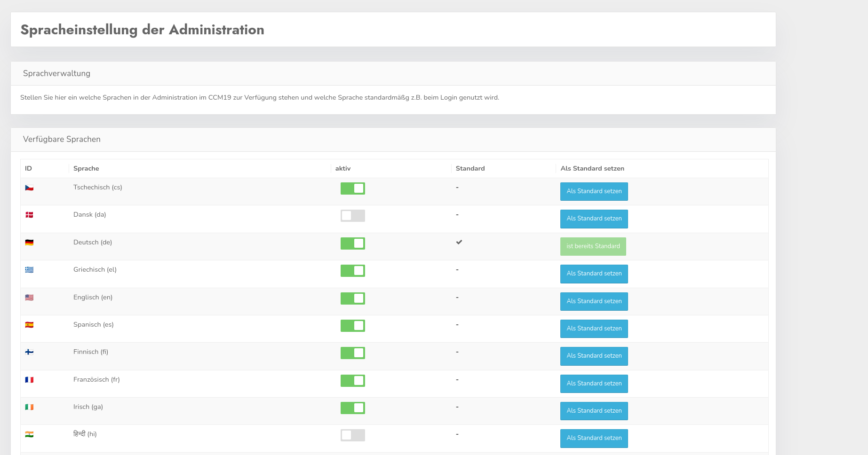
Task: Set Englisch (en) as standard language
Action: click(x=594, y=301)
